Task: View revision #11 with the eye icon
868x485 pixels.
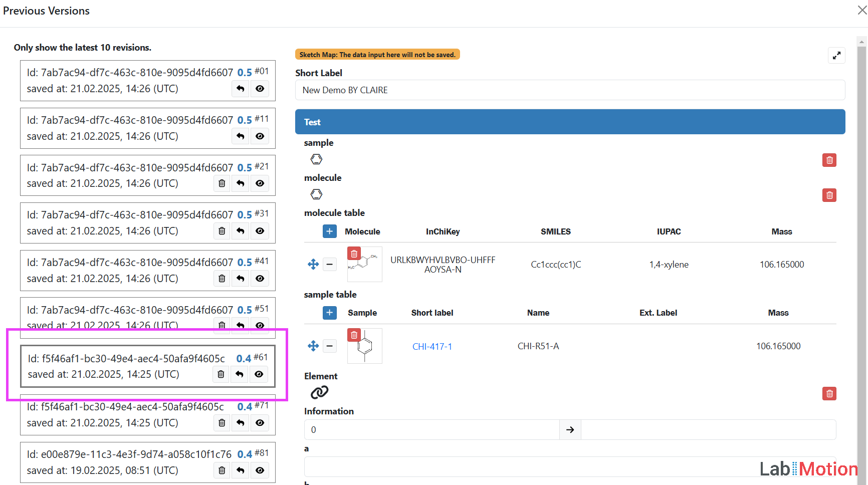Action: click(260, 136)
